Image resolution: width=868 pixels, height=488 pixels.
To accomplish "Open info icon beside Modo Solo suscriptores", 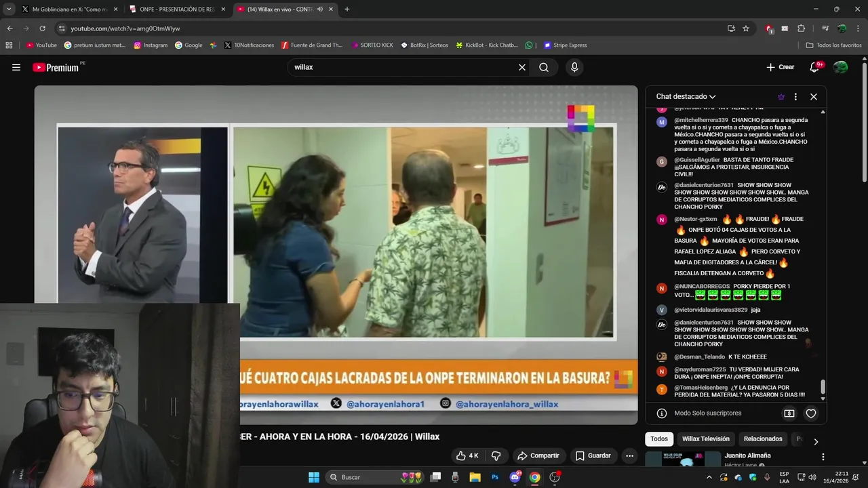I will click(x=662, y=413).
